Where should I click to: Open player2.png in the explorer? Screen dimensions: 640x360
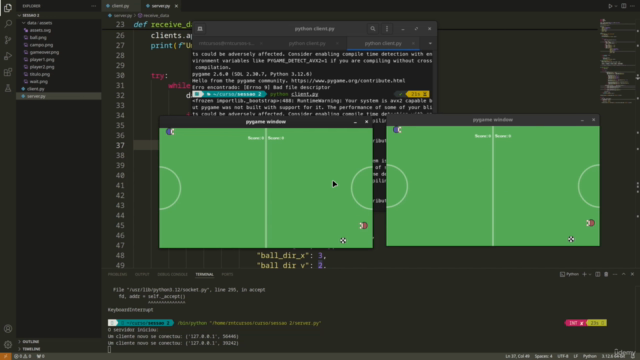click(42, 67)
